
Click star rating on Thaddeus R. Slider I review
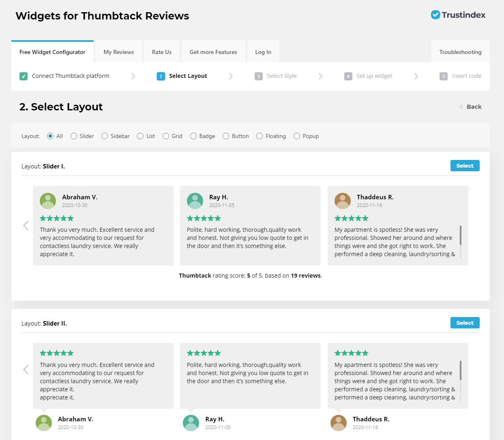click(352, 218)
